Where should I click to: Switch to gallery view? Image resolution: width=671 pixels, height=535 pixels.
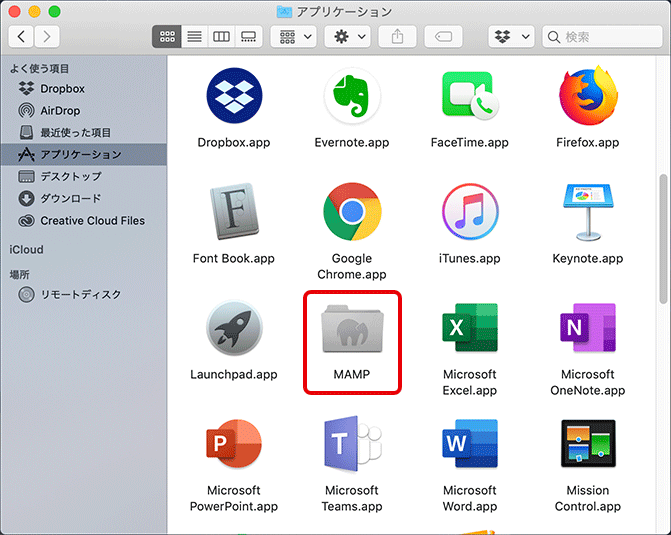point(249,37)
